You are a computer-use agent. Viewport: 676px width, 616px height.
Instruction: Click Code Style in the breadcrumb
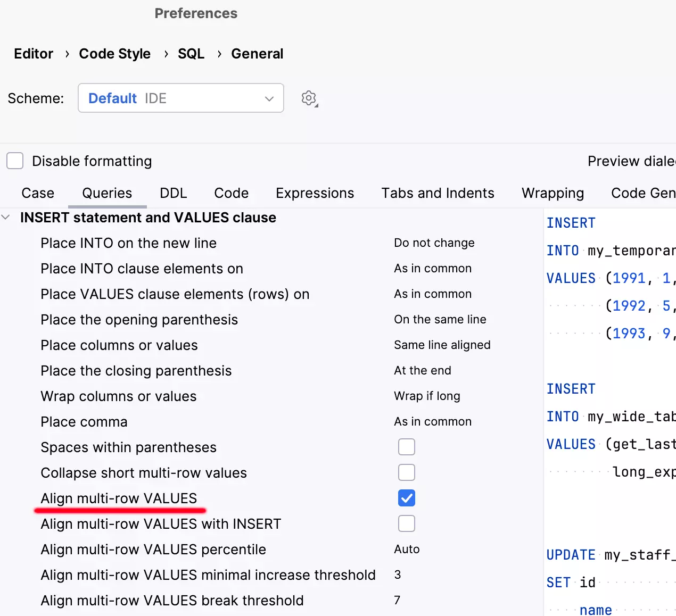pyautogui.click(x=114, y=54)
